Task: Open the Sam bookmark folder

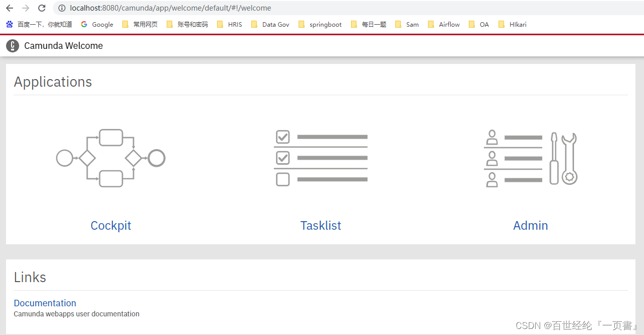Action: point(407,24)
